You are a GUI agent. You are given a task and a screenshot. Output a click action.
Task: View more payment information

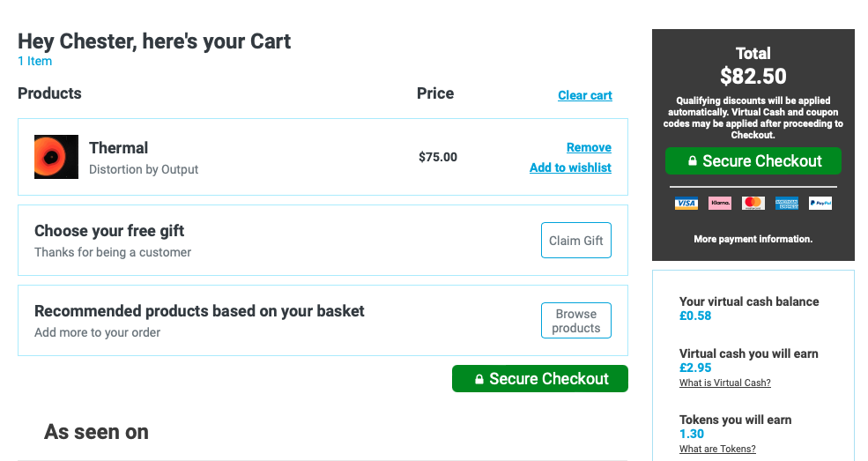coord(753,239)
